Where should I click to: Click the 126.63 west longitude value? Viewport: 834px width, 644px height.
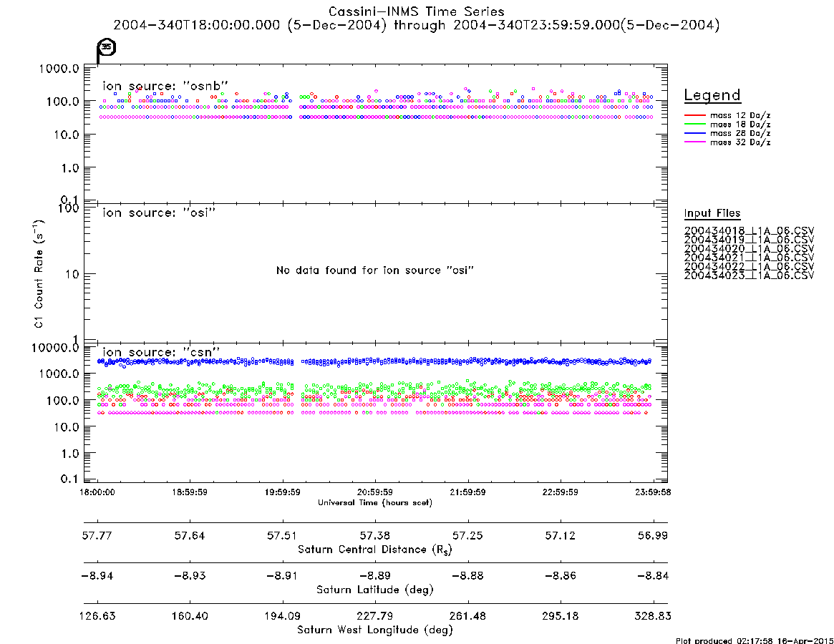pos(97,616)
